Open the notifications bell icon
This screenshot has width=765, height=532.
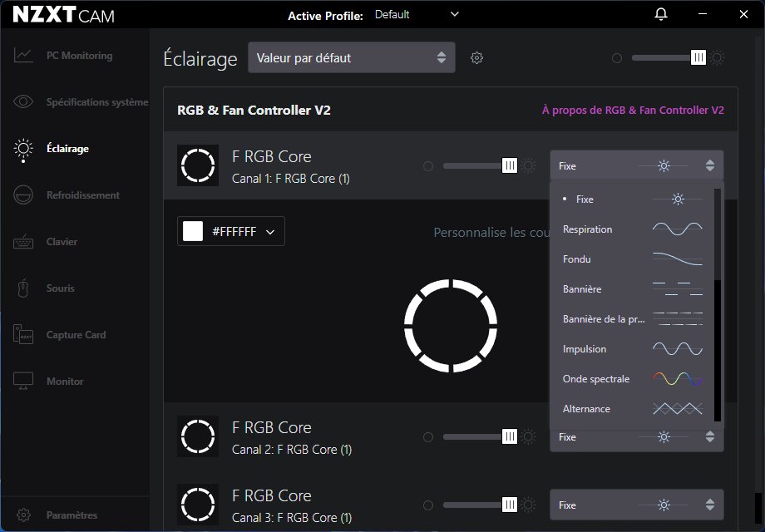click(661, 14)
